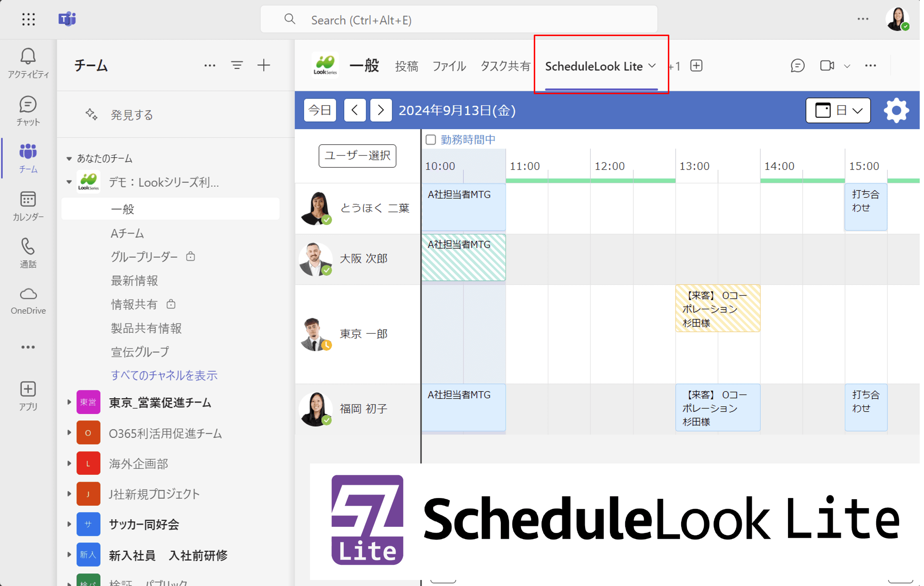Switch to the 投稿 tab
This screenshot has height=586, width=924.
pos(406,66)
